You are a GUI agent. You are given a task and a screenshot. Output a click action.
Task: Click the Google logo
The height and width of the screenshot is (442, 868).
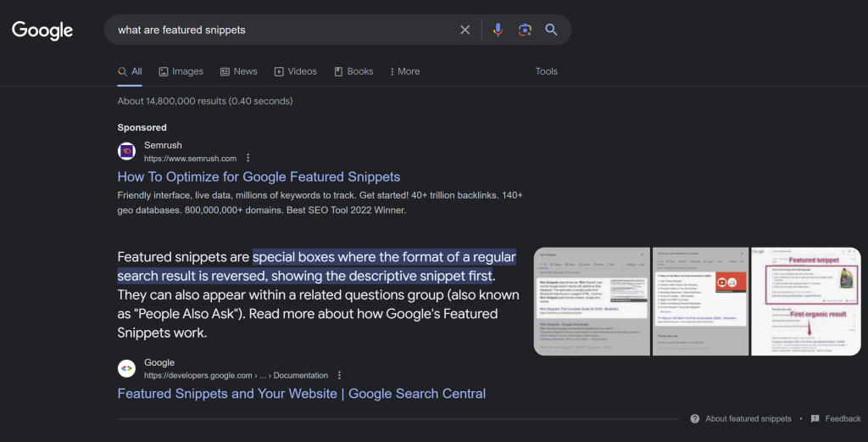(x=42, y=31)
